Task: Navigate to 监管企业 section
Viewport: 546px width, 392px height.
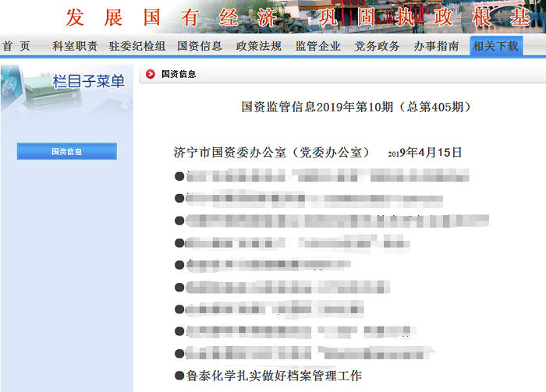Action: (318, 46)
